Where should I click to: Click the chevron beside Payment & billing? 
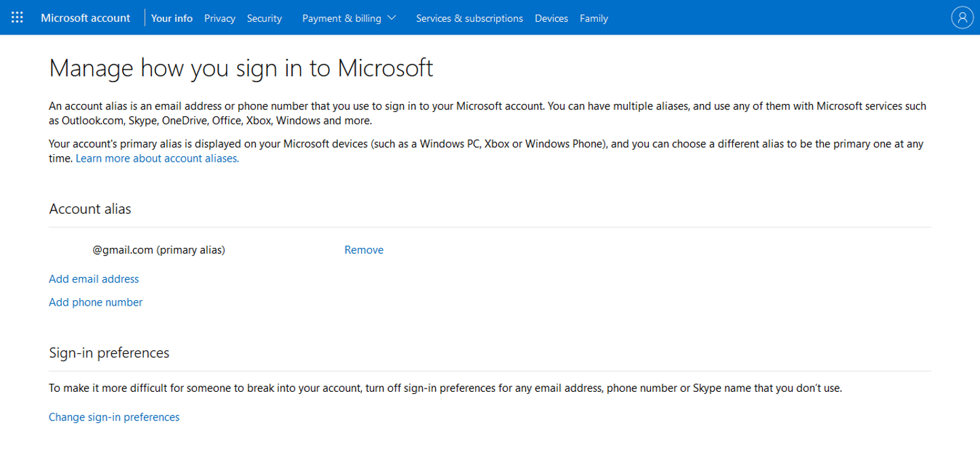[x=392, y=18]
